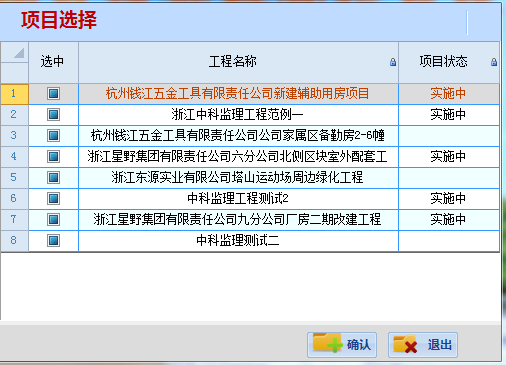Image resolution: width=506 pixels, height=365 pixels.
Task: Select row number 7 header
Action: [14, 220]
